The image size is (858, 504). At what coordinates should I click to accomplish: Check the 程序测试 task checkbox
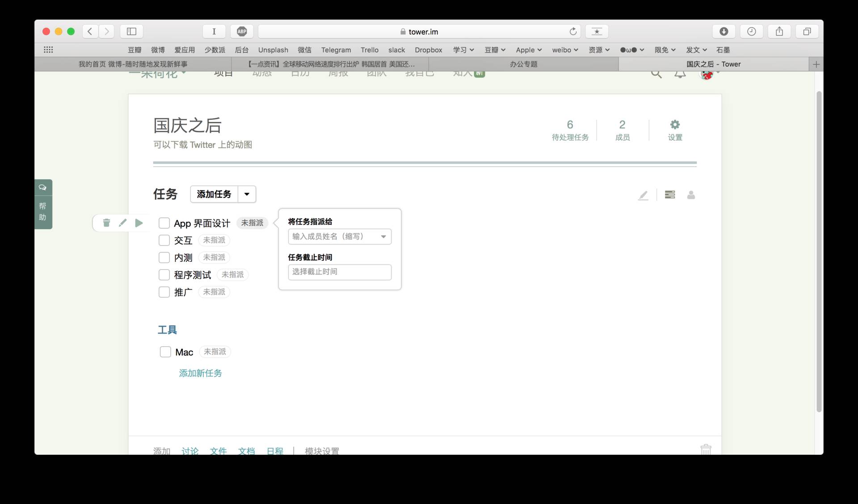click(164, 275)
